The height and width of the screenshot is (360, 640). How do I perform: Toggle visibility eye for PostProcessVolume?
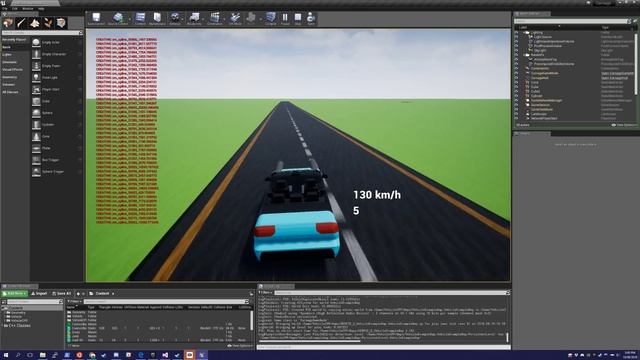pos(517,46)
